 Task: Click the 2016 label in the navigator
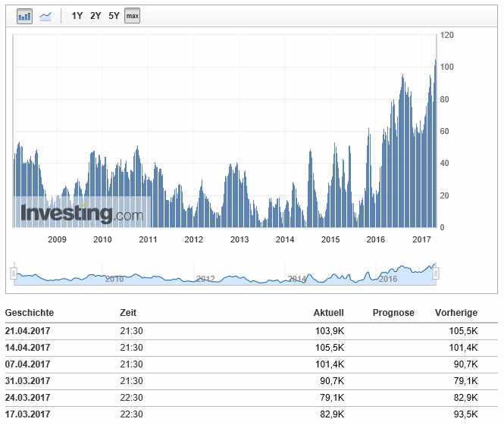388,279
